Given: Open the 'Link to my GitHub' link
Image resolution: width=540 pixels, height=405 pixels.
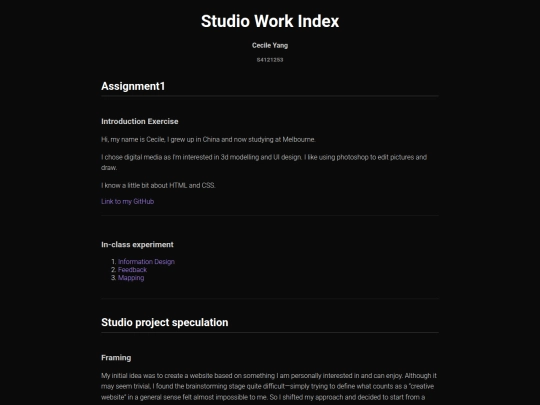Looking at the screenshot, I should point(127,201).
